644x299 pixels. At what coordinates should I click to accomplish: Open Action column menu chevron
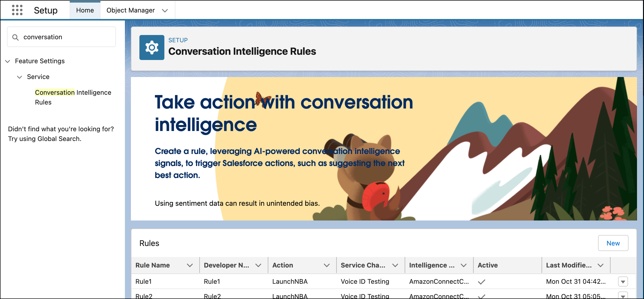click(x=327, y=265)
